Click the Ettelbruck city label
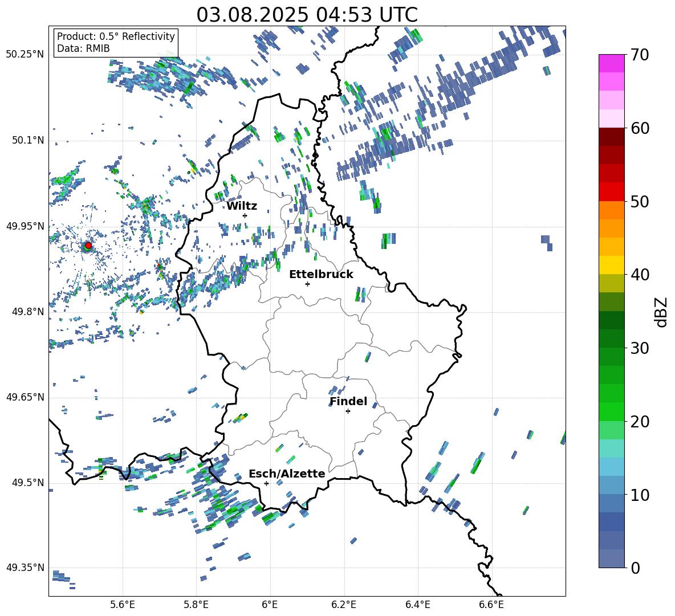Screen dimensions: 675x616 click(321, 275)
